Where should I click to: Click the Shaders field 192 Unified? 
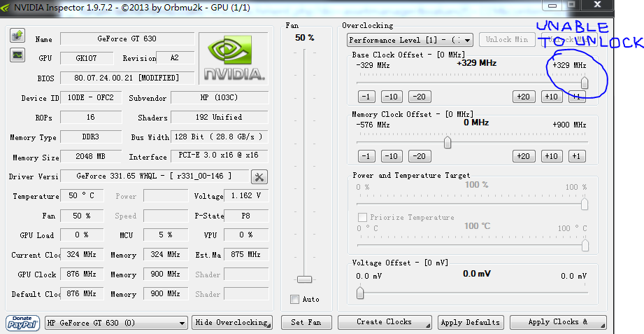[x=220, y=117]
